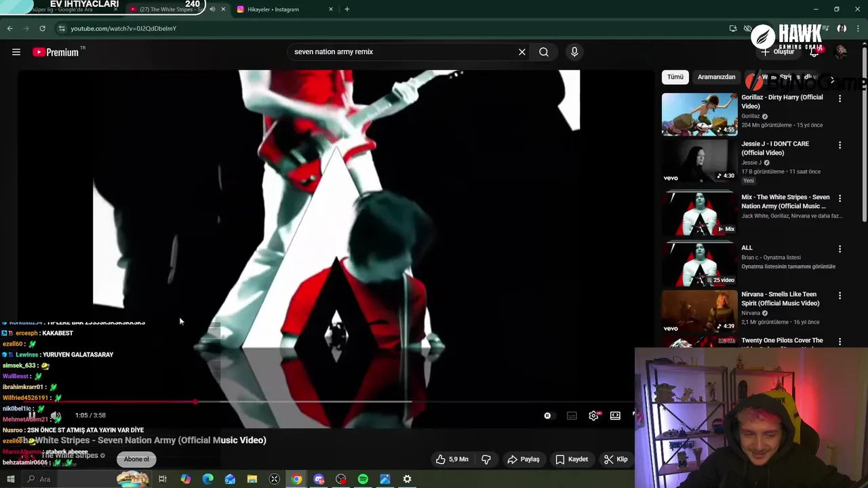Open options for Jessie J I DON'T CARE
Image resolution: width=868 pixels, height=488 pixels.
[x=840, y=145]
